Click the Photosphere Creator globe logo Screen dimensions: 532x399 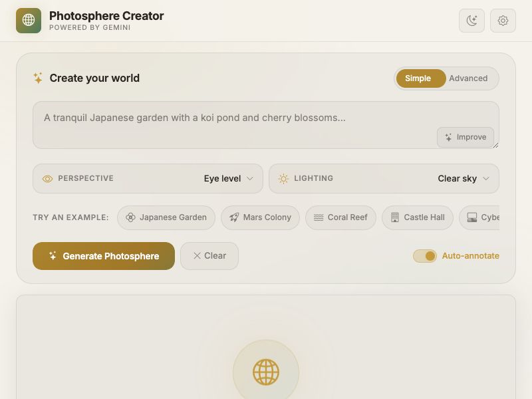click(x=28, y=21)
